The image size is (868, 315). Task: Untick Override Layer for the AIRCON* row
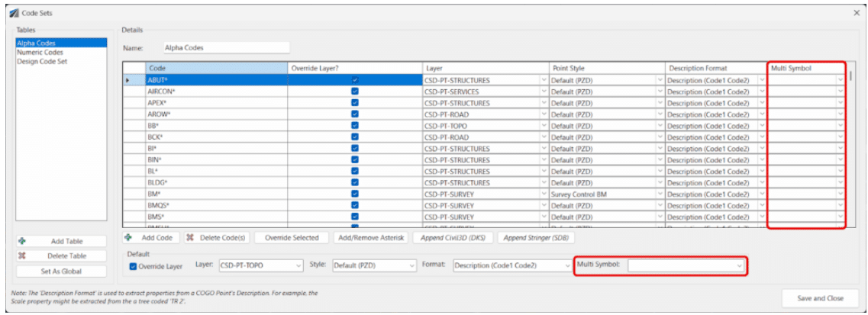pyautogui.click(x=355, y=92)
